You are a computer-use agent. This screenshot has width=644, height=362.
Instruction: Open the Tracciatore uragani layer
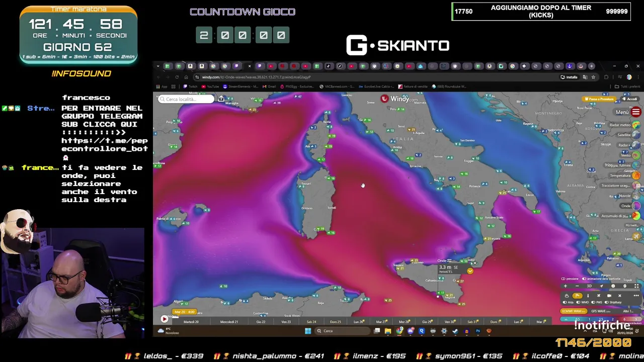coord(636,186)
